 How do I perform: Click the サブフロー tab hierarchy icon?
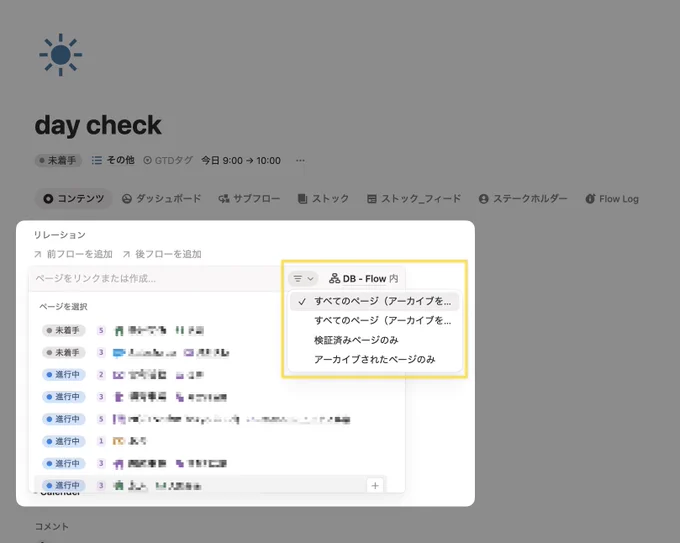point(223,199)
